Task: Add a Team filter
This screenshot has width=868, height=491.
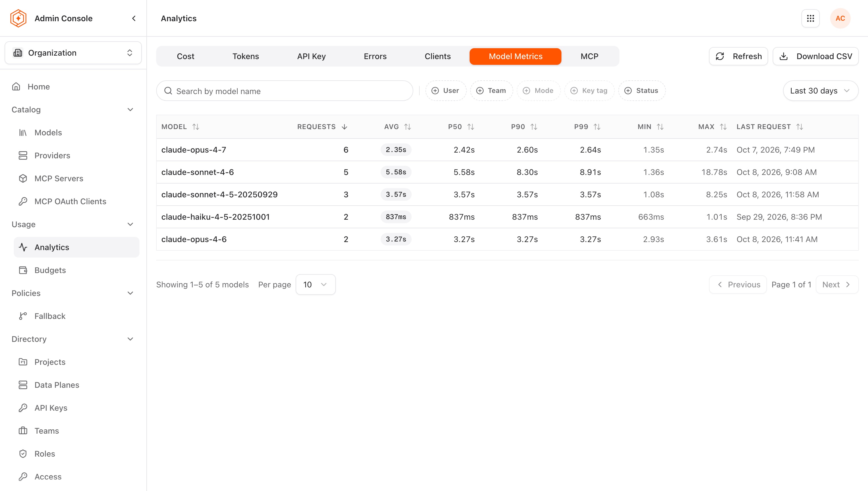Action: click(491, 91)
